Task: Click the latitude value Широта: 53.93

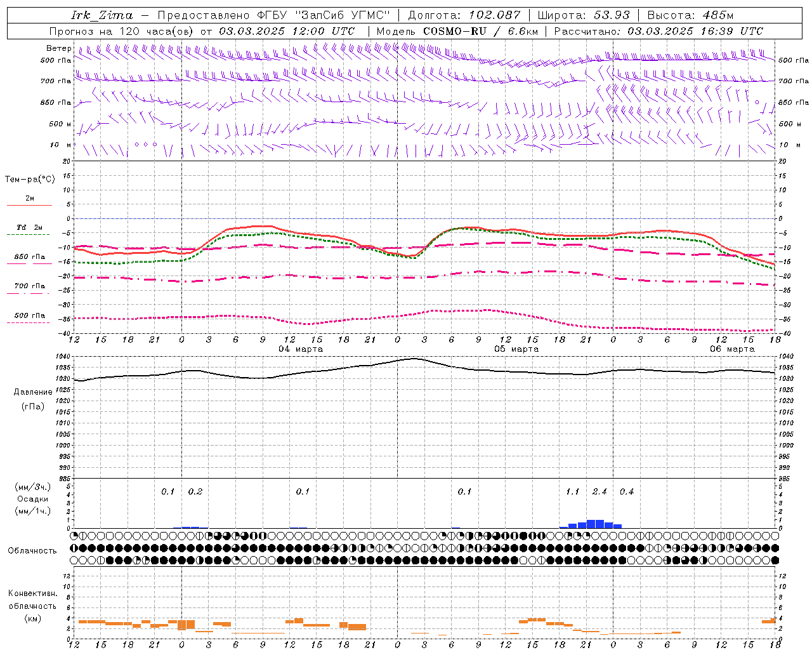Action: coord(584,15)
